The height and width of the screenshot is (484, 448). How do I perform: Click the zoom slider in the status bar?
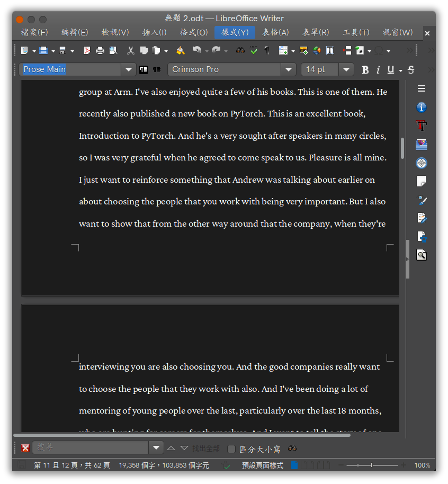pyautogui.click(x=372, y=465)
